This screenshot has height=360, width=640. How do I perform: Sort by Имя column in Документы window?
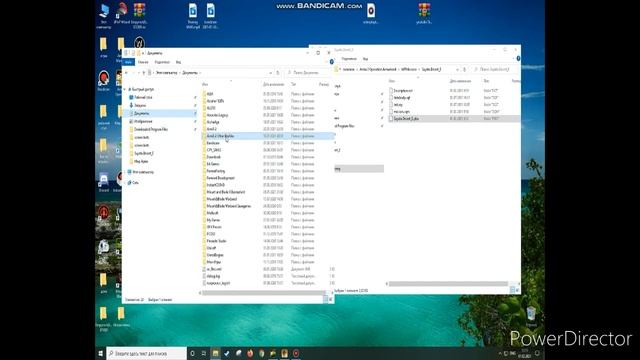pyautogui.click(x=205, y=84)
